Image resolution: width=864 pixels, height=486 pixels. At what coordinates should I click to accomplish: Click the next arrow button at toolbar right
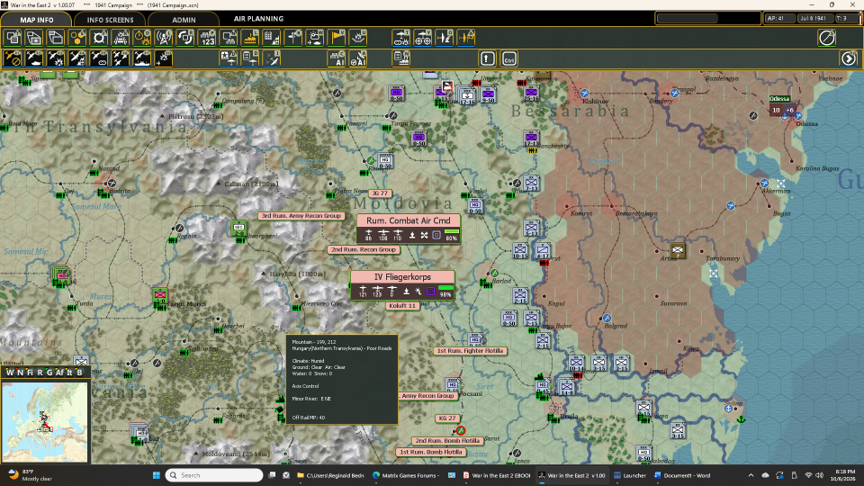(x=849, y=58)
